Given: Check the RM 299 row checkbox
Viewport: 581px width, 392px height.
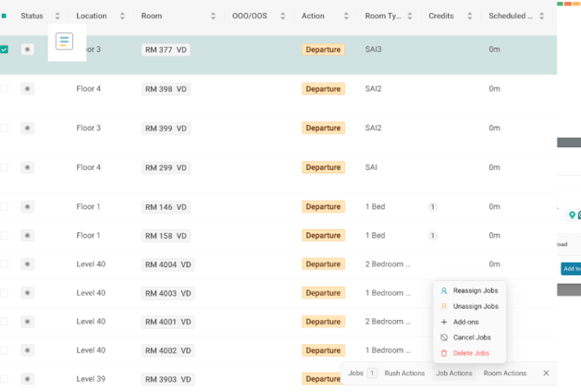Looking at the screenshot, I should [4, 167].
